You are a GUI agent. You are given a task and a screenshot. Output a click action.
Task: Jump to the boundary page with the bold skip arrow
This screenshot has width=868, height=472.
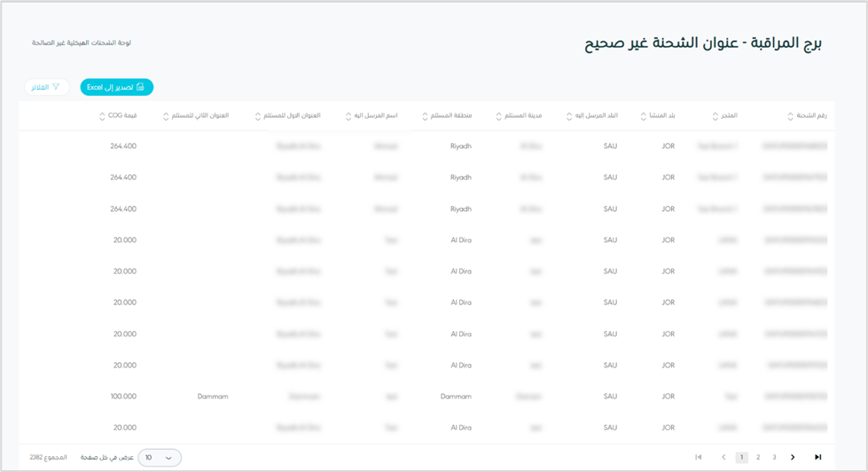817,457
